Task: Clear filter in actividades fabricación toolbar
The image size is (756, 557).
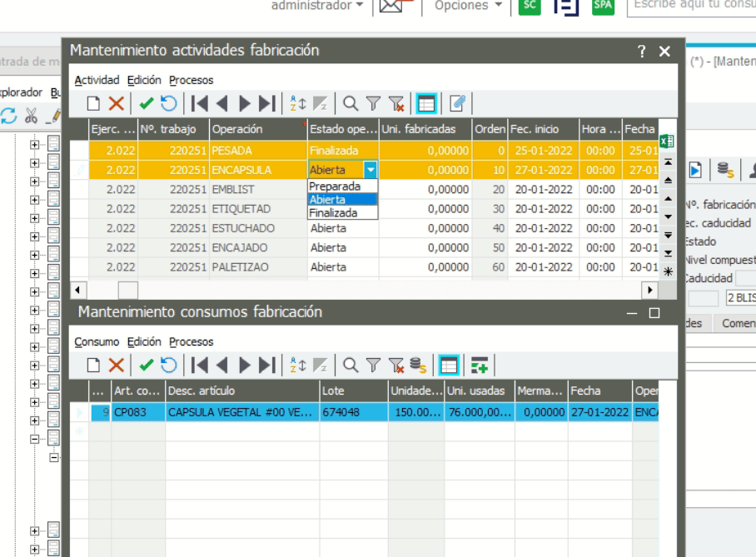Action: pos(396,104)
